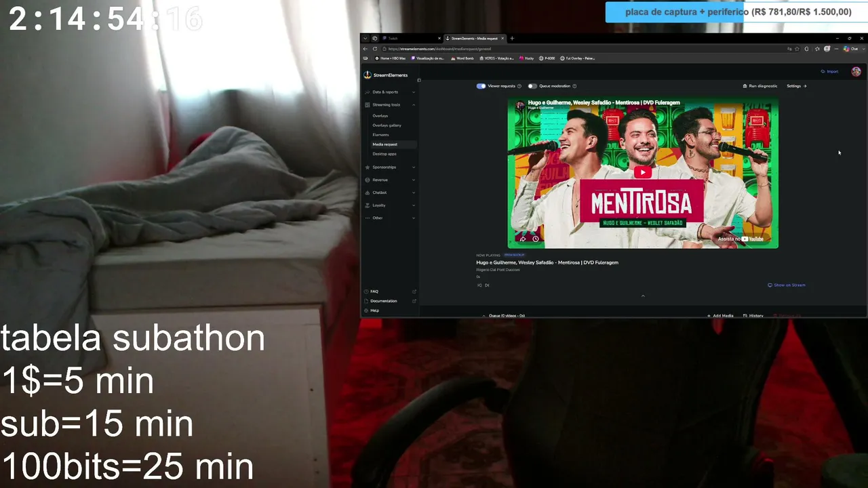Screen dimensions: 868x488
Task: Expand the Data & reports section
Action: [389, 92]
